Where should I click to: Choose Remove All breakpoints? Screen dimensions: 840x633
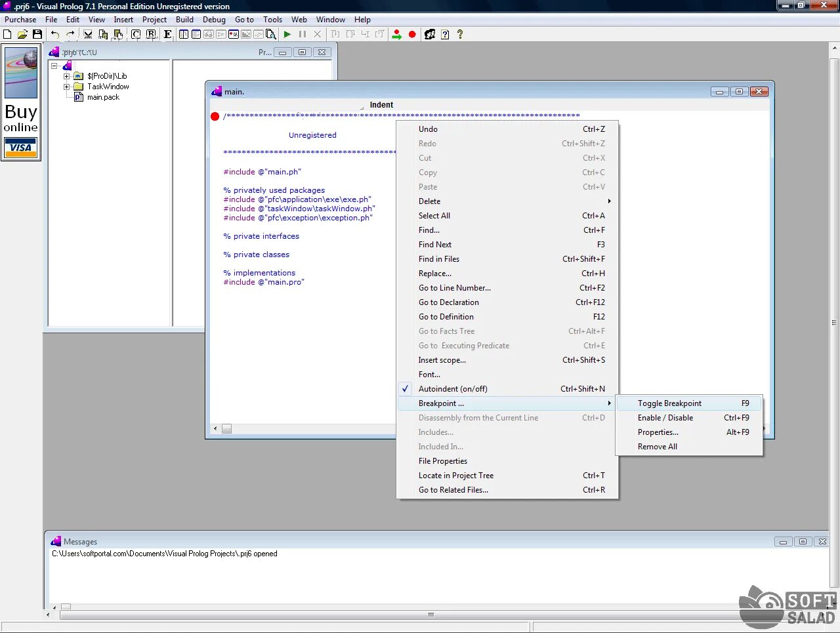(x=690, y=447)
